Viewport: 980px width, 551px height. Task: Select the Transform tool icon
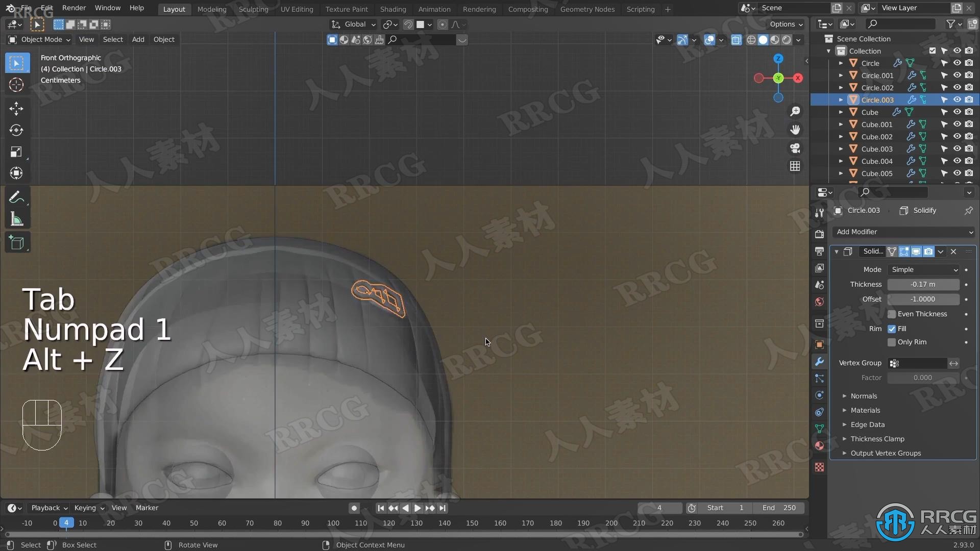(17, 173)
